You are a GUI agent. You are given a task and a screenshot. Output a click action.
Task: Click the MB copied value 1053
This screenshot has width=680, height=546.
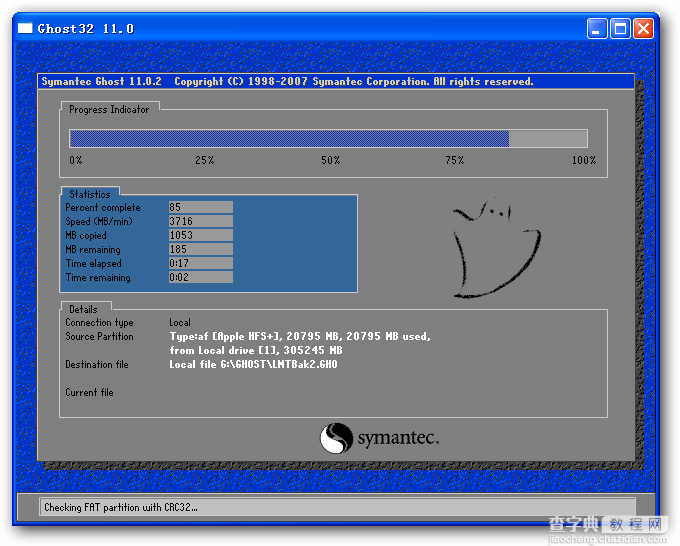(x=201, y=235)
